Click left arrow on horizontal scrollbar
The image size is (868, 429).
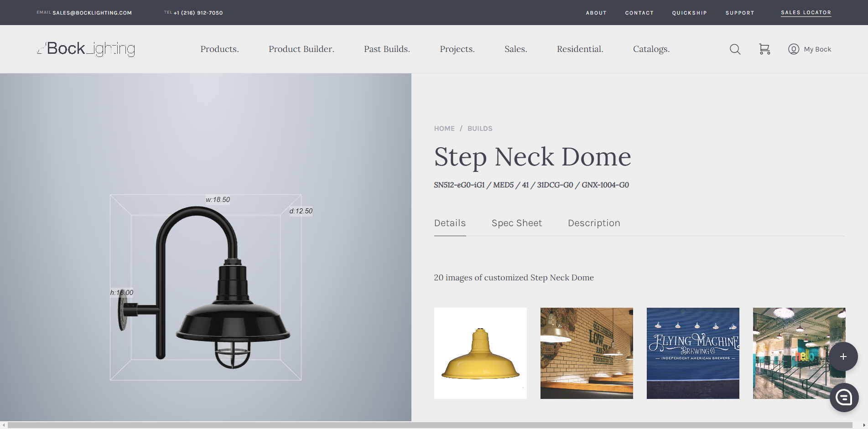(x=4, y=425)
